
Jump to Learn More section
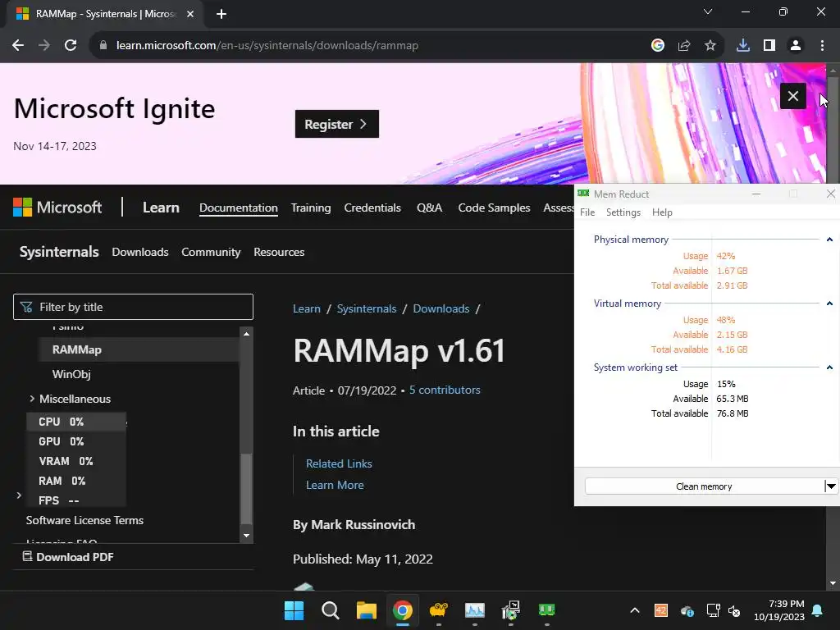coord(335,485)
